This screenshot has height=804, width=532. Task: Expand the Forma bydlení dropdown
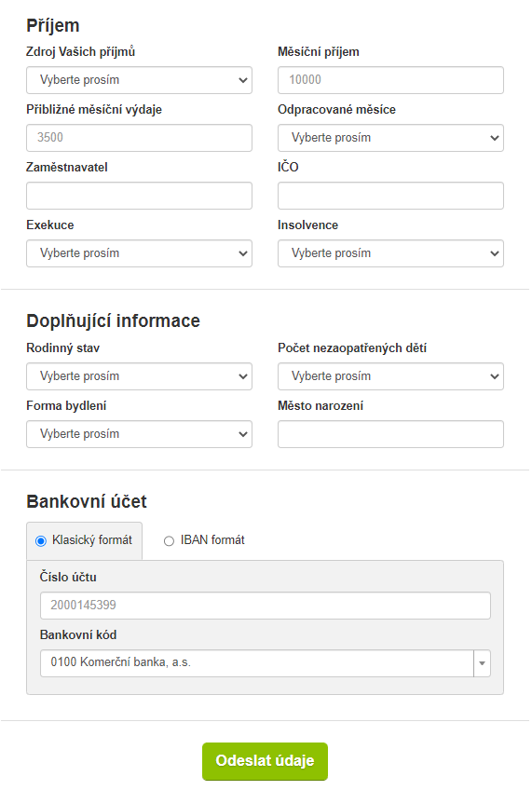tap(139, 434)
